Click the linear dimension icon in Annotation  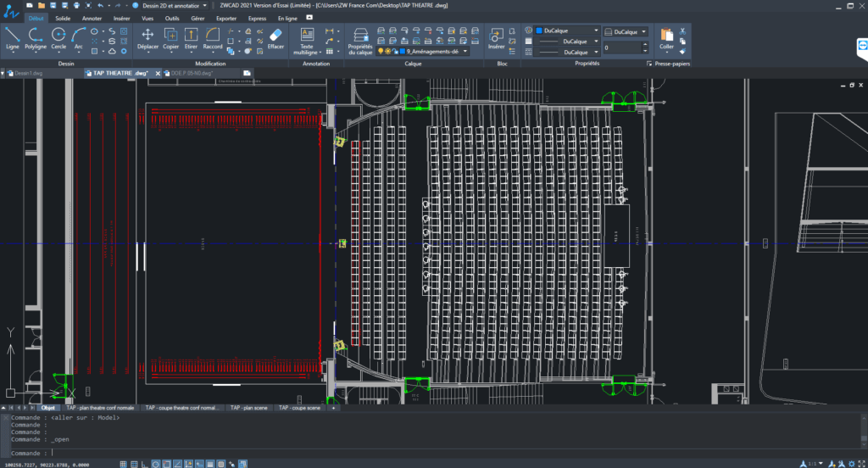pos(330,31)
